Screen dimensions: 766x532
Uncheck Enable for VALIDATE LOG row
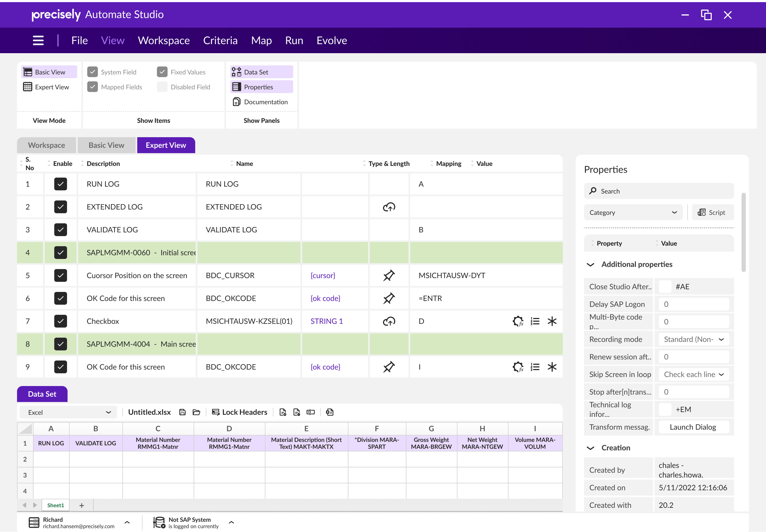pyautogui.click(x=60, y=230)
